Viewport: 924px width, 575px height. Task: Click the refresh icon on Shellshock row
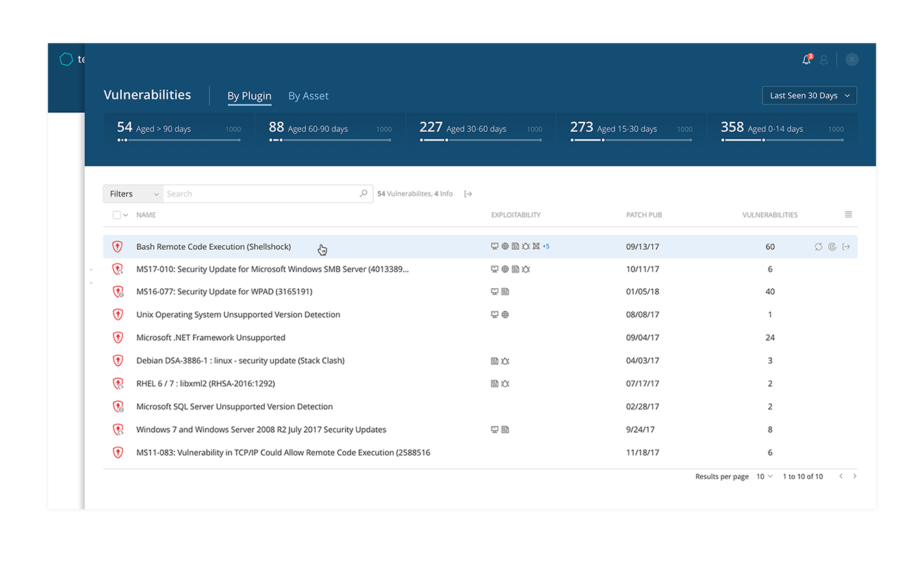click(819, 247)
